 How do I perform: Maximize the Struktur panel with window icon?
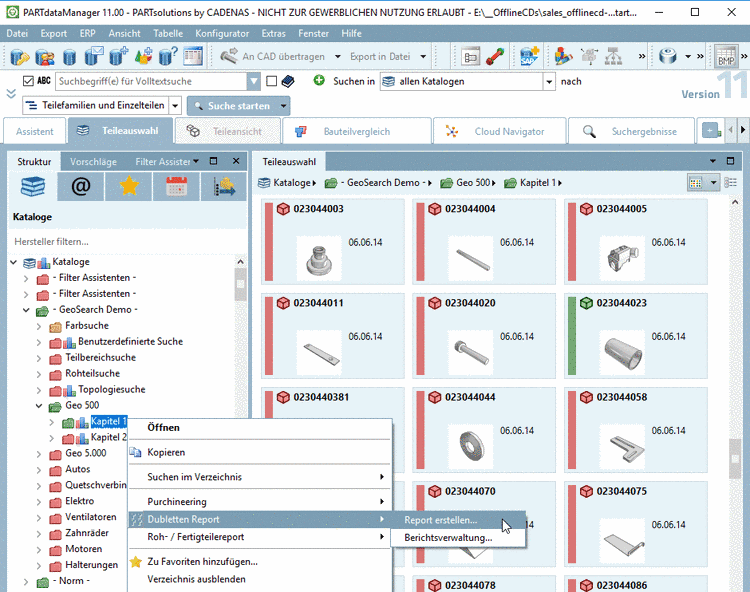[214, 161]
